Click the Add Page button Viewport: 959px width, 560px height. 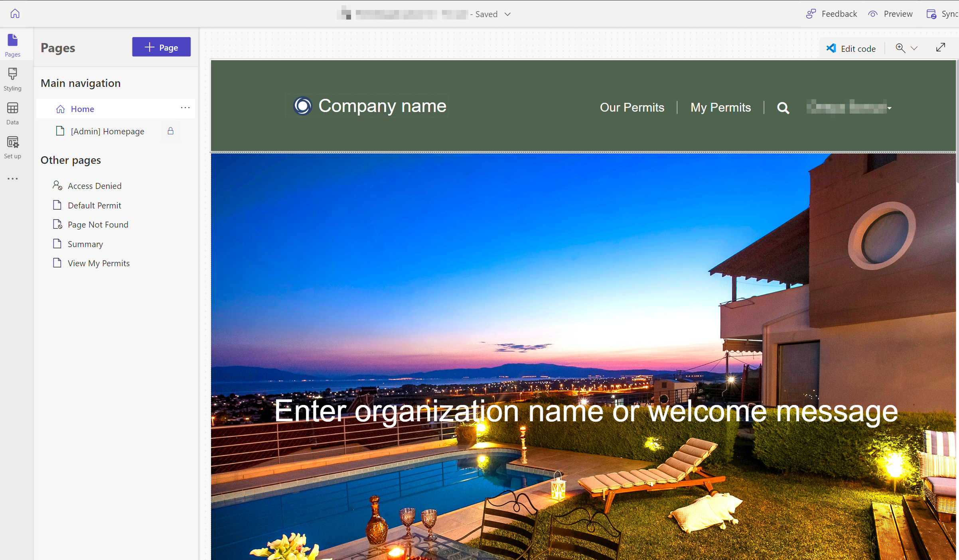click(x=161, y=47)
